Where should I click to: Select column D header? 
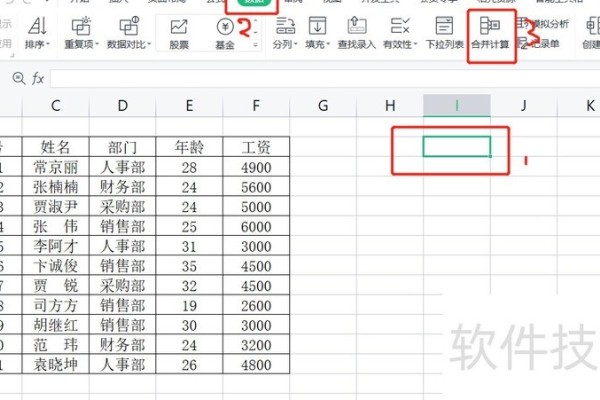pos(122,106)
